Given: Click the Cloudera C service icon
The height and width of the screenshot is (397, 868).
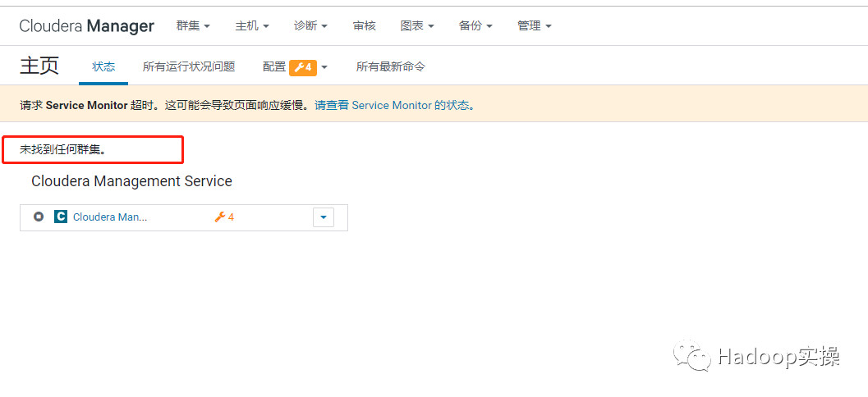Looking at the screenshot, I should coord(60,217).
